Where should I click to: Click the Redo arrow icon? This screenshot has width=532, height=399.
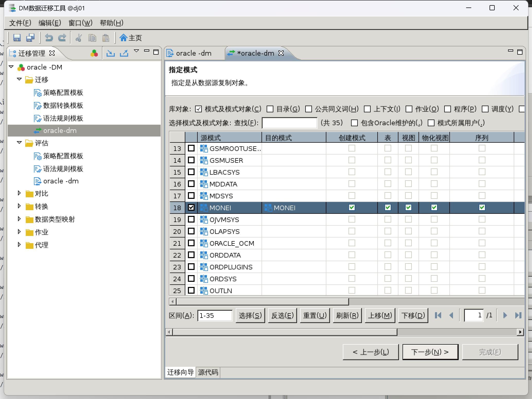pyautogui.click(x=62, y=38)
